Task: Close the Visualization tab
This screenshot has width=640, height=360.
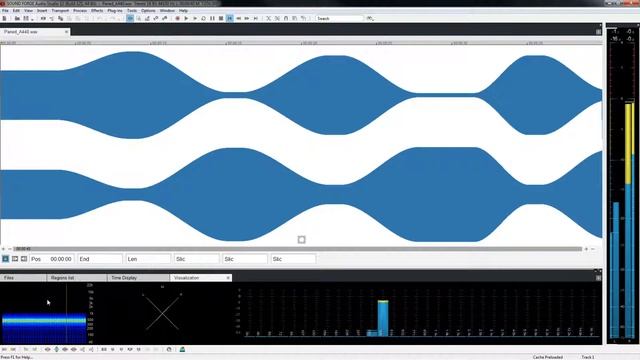Action: pyautogui.click(x=228, y=278)
